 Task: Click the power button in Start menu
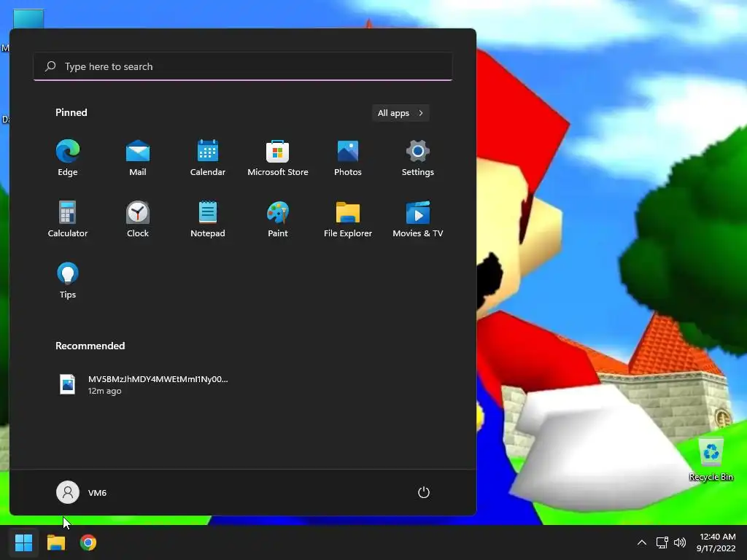tap(424, 492)
